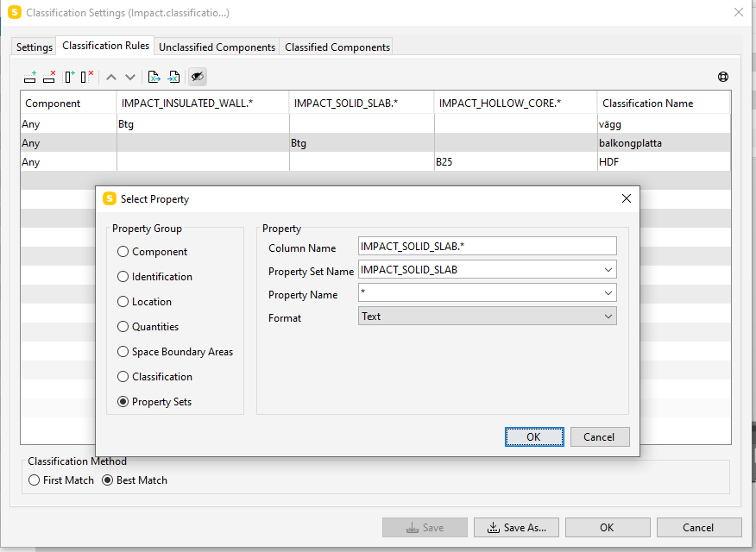
Task: Click Save As button
Action: click(516, 528)
